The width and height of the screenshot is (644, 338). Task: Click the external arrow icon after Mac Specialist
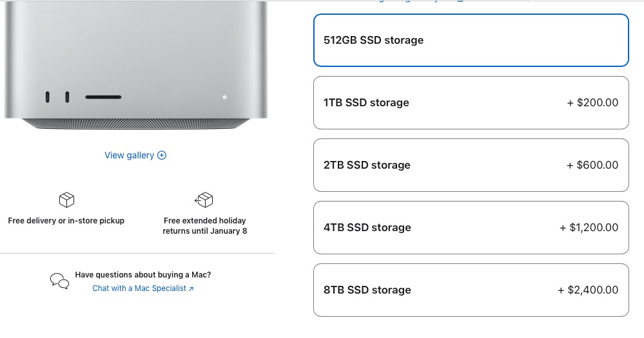[x=191, y=289]
